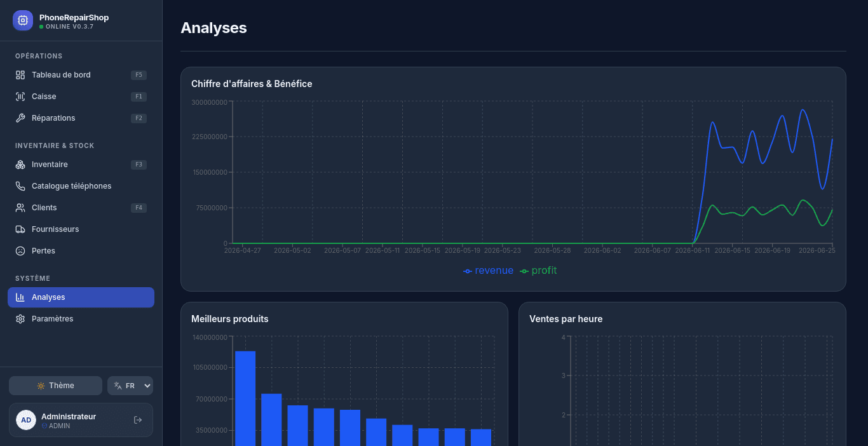Click the F2 shortcut badge
The image size is (868, 446).
click(x=139, y=118)
